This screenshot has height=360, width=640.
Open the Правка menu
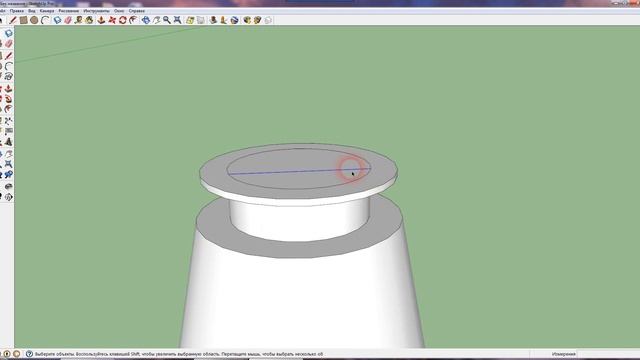(17, 11)
